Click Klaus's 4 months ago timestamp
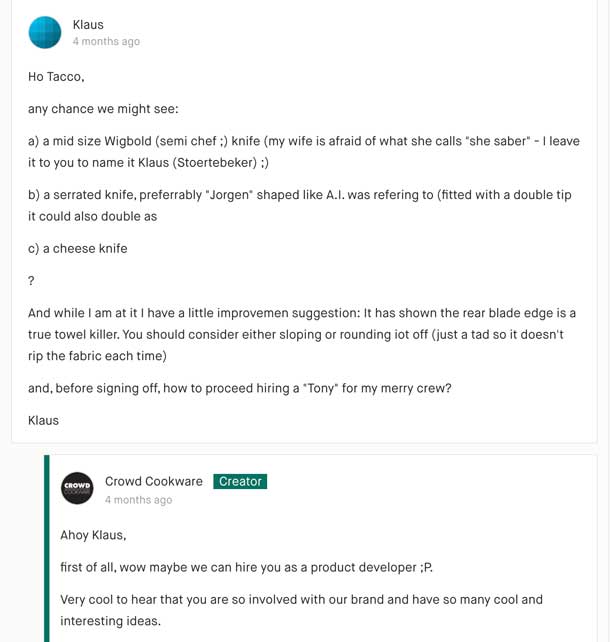Image resolution: width=610 pixels, height=642 pixels. (x=106, y=41)
